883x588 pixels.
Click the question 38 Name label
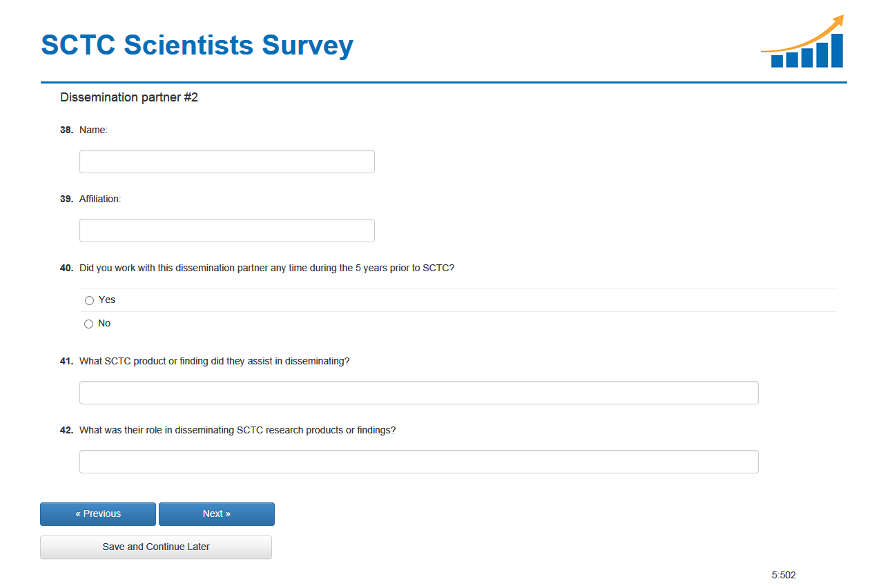[93, 130]
